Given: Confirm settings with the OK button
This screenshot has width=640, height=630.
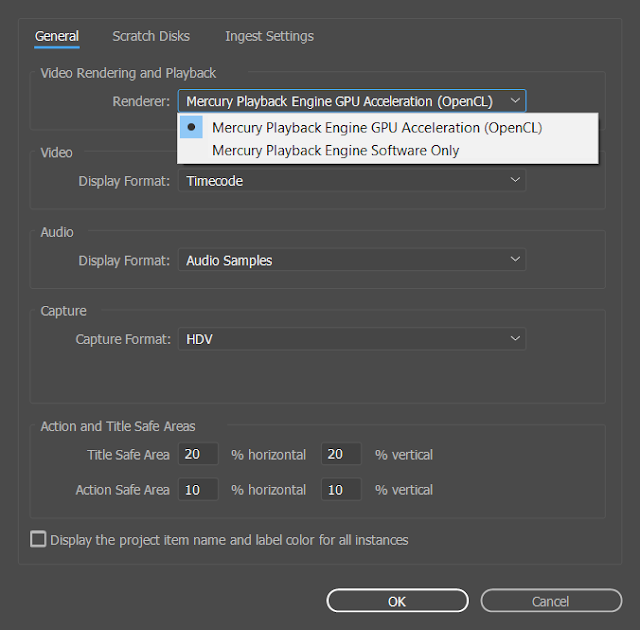Looking at the screenshot, I should point(397,601).
